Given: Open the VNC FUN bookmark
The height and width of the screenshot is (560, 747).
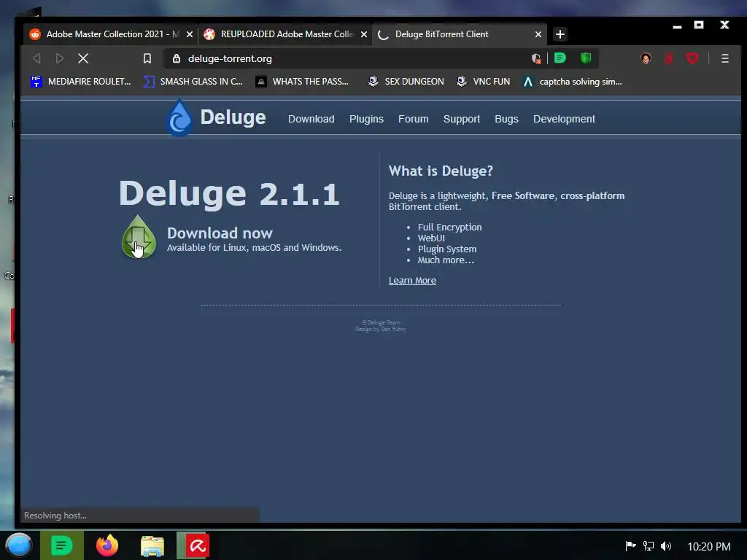Looking at the screenshot, I should pyautogui.click(x=483, y=82).
